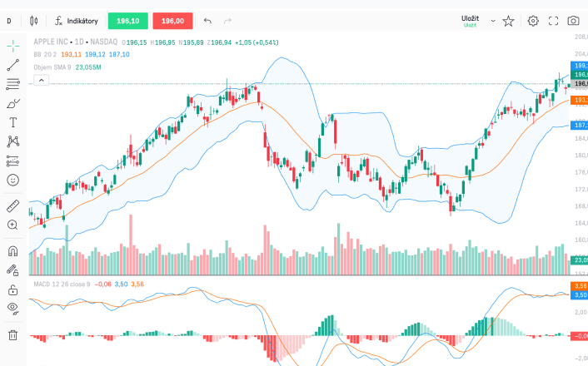Click the red 196,00 buy button
The height and width of the screenshot is (366, 588).
click(172, 21)
